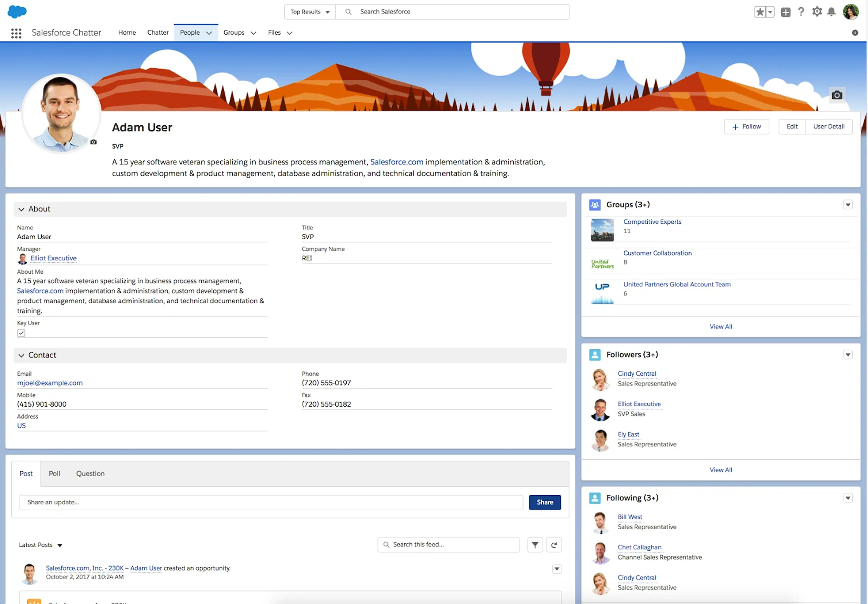
Task: Uncheck the Key User checkbox
Action: click(21, 333)
